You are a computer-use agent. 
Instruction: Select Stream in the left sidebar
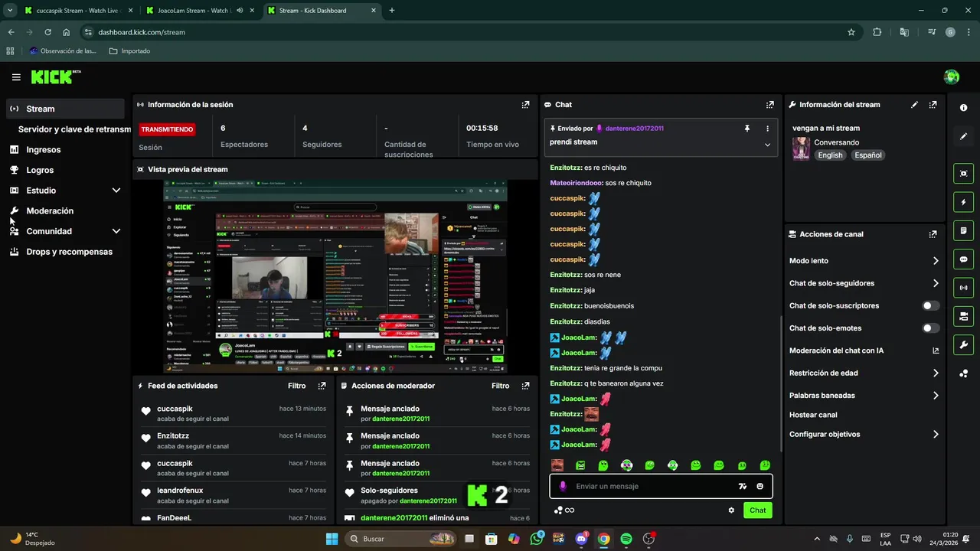pos(65,109)
